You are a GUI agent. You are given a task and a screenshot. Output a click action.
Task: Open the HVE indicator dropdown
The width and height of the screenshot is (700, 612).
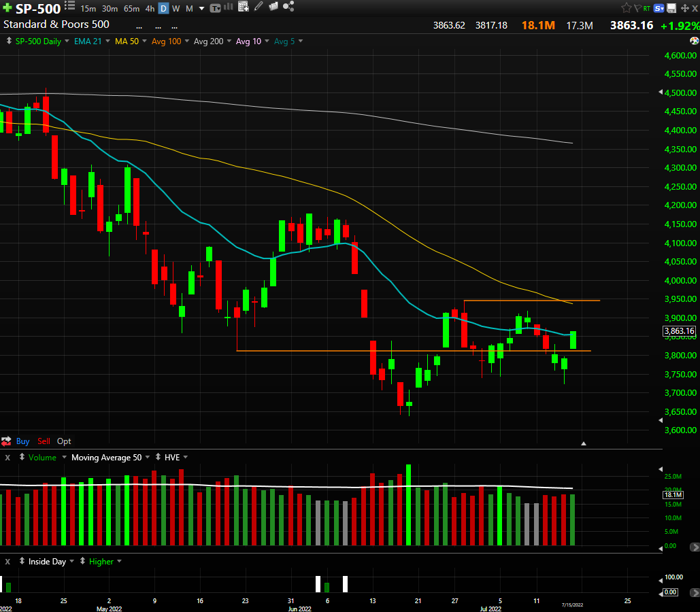coord(185,457)
